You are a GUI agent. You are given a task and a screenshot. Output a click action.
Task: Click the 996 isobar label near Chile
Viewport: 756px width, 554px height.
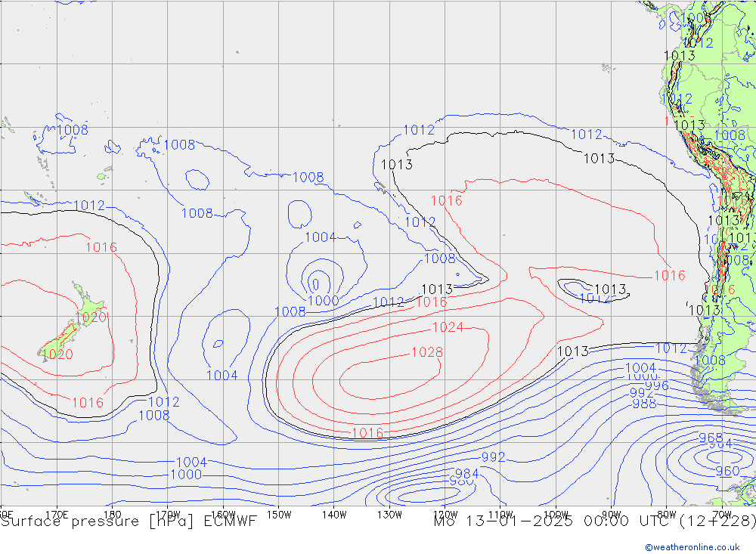tap(656, 385)
